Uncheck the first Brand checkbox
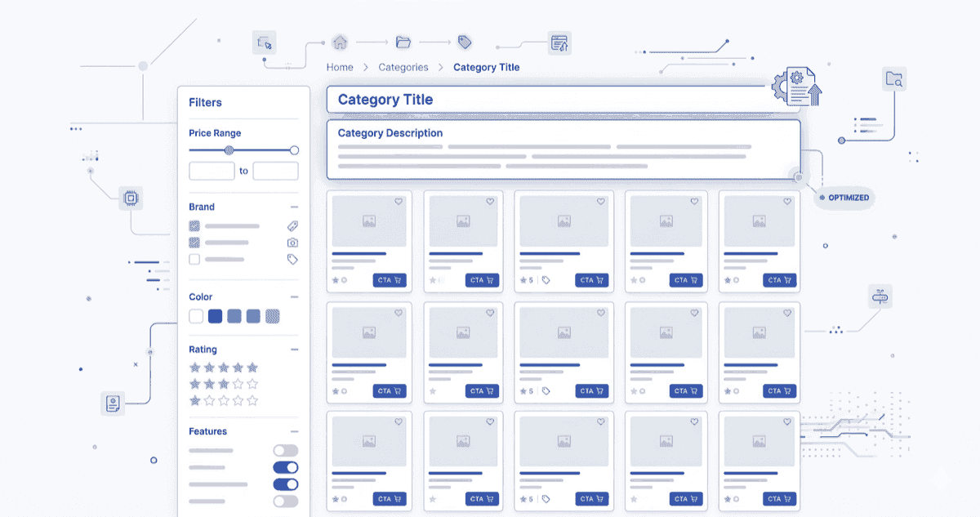Viewport: 980px width, 517px height. 194,226
